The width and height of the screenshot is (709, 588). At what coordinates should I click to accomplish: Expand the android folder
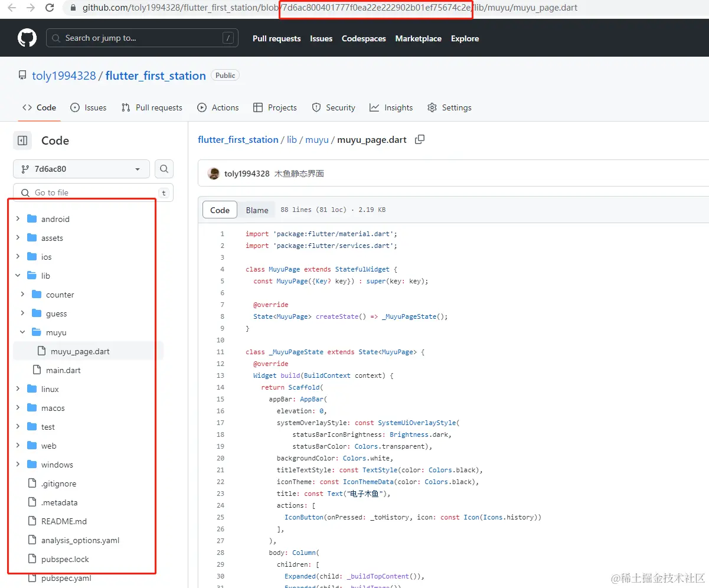(18, 219)
